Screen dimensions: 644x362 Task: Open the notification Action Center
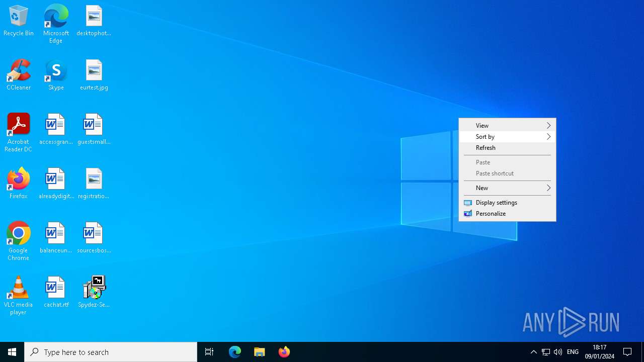pyautogui.click(x=628, y=352)
